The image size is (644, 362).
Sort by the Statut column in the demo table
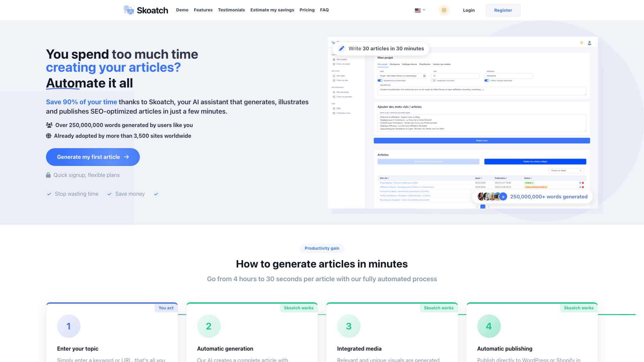(x=528, y=178)
